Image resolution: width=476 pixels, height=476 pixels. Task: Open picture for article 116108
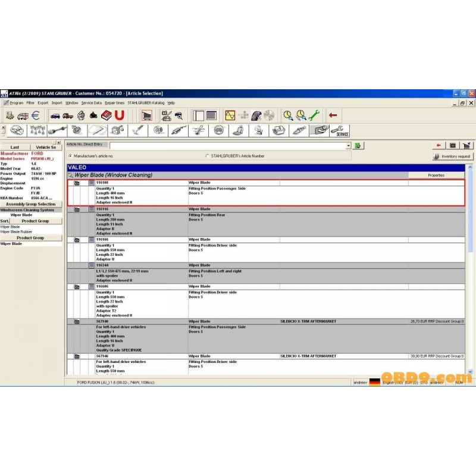(77, 183)
